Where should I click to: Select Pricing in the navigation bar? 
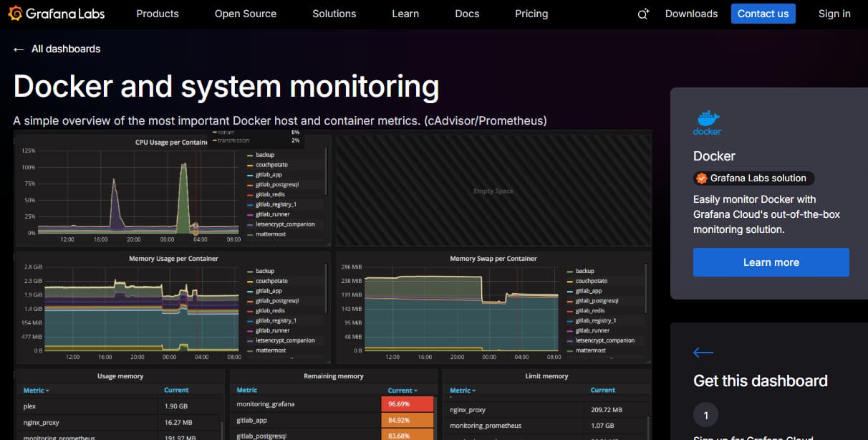531,13
